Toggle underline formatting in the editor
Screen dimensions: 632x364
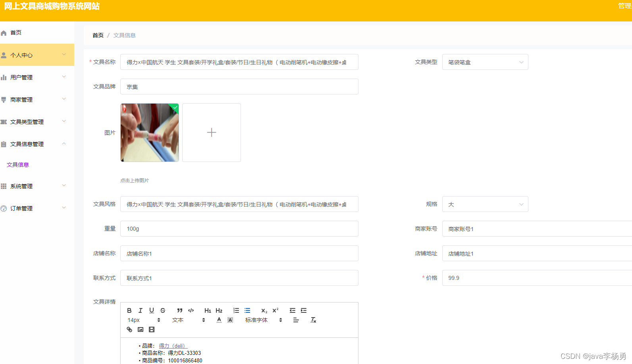tap(152, 310)
